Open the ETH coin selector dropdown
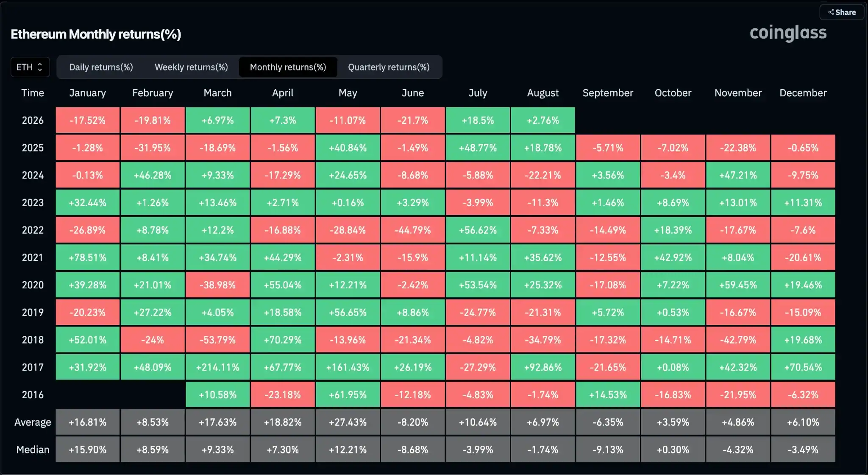868x475 pixels. tap(30, 67)
